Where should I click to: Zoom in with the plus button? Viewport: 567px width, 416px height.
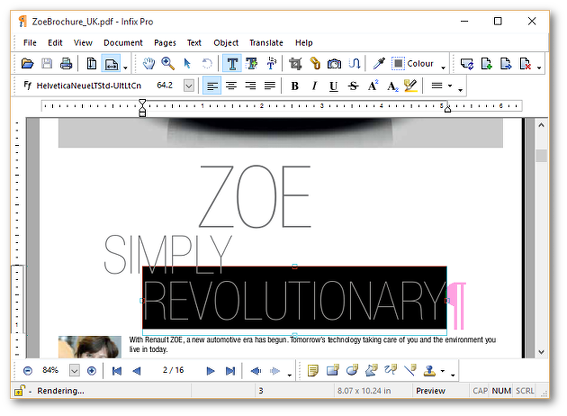91,371
